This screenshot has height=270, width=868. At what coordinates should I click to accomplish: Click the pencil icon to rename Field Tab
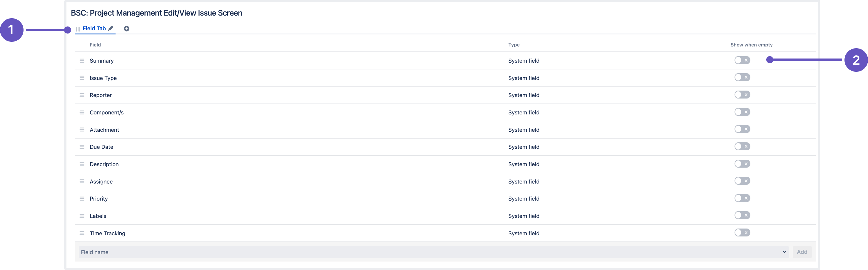(111, 28)
